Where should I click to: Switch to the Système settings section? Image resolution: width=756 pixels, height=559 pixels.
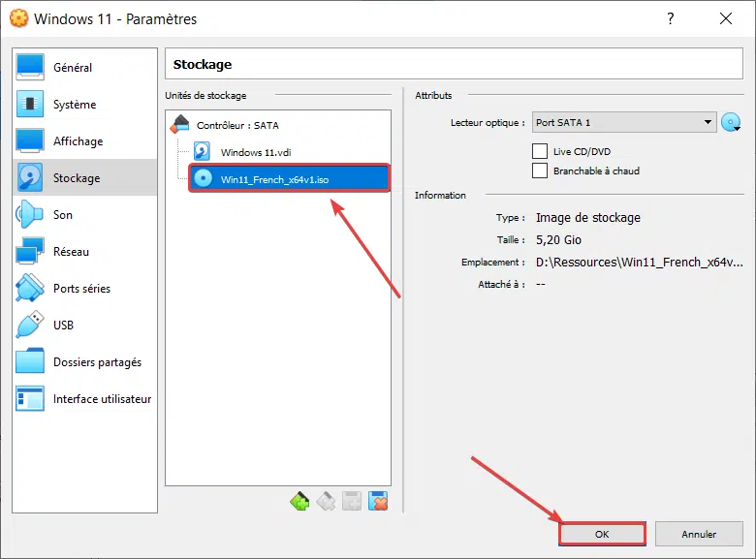pos(75,105)
